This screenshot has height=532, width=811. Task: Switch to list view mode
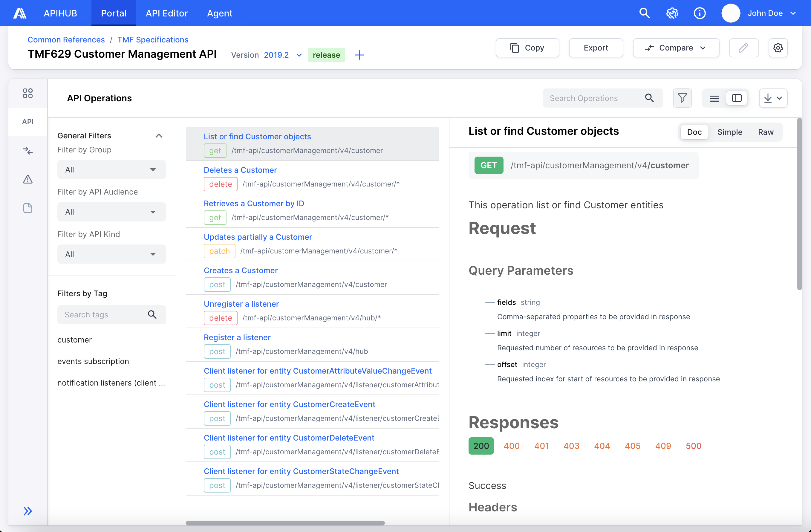pyautogui.click(x=714, y=98)
